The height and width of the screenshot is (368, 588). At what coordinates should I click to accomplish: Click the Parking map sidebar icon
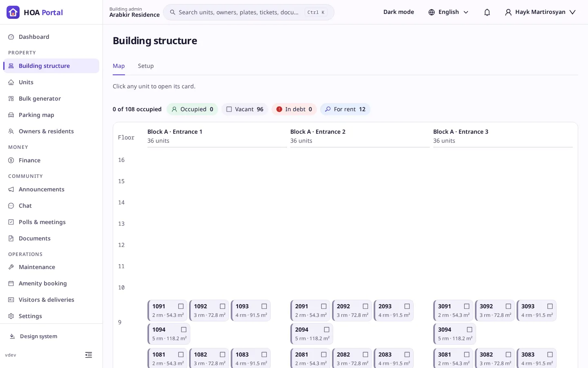(x=11, y=115)
